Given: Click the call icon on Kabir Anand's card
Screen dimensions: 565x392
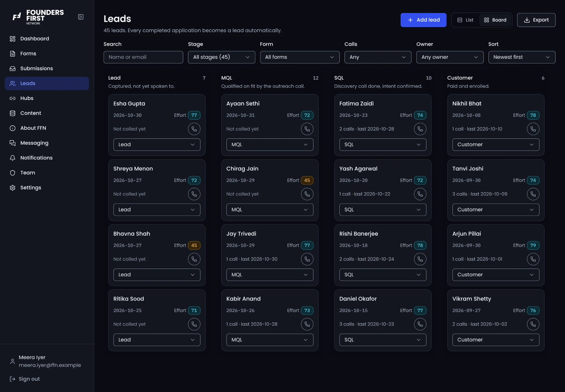Looking at the screenshot, I should (x=307, y=324).
